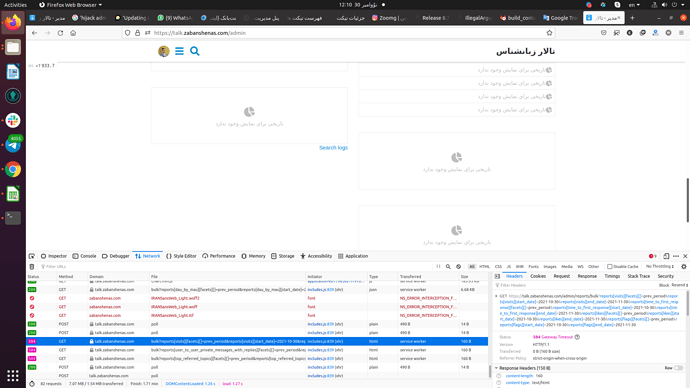690x388 pixels.
Task: Open the Terminal from the dock
Action: click(x=13, y=217)
